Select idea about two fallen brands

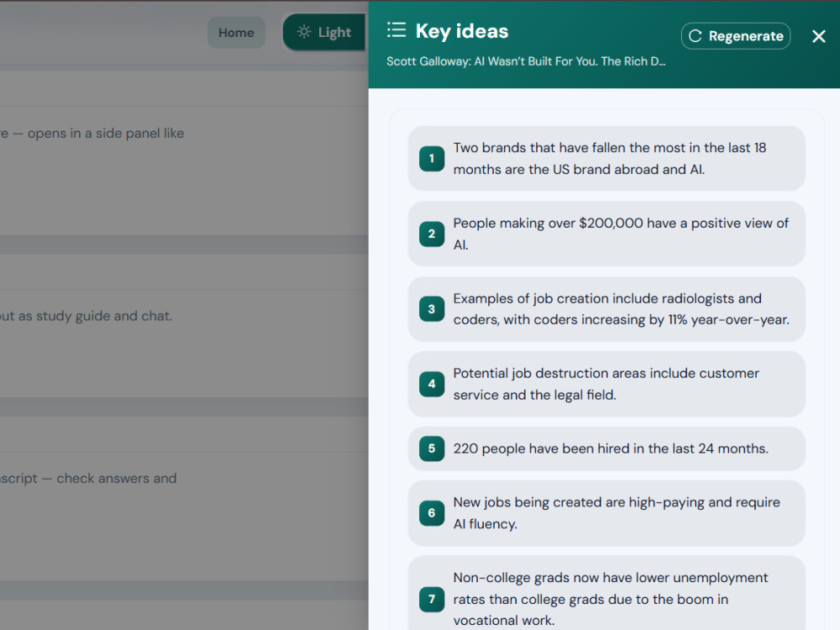coord(606,159)
